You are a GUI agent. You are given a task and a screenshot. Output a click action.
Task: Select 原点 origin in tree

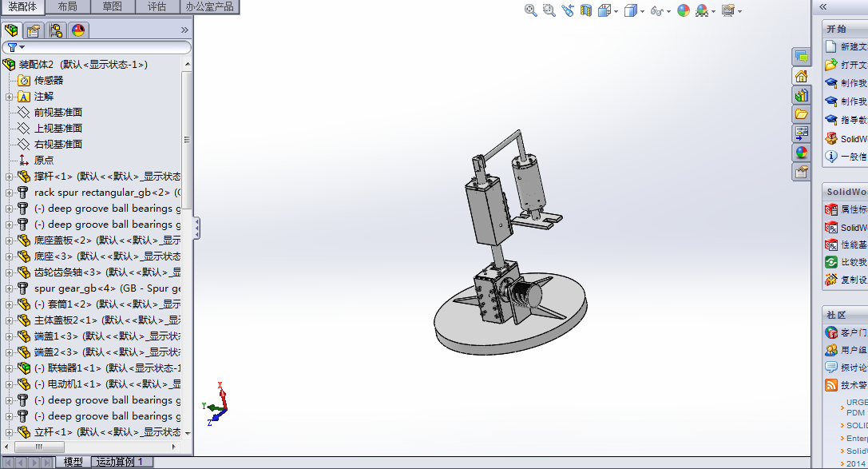(x=44, y=160)
